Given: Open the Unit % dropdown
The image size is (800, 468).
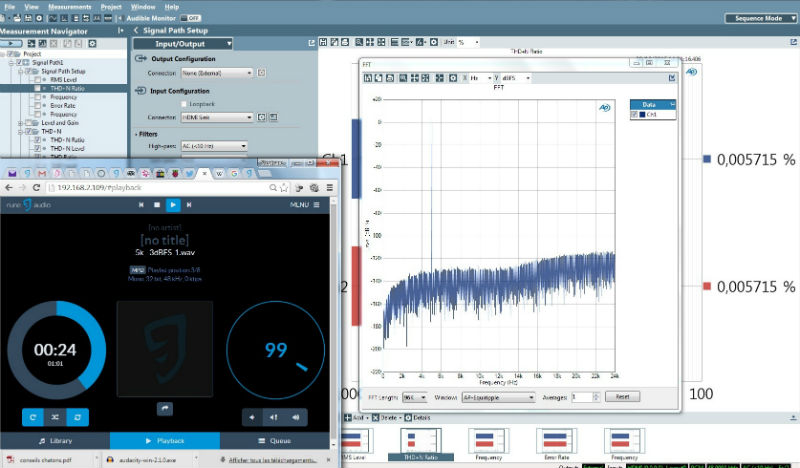Looking at the screenshot, I should click(468, 42).
